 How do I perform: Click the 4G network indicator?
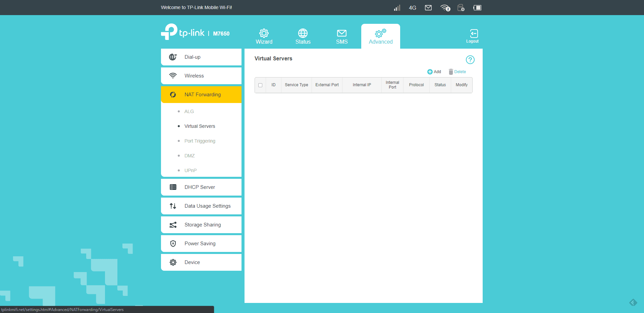point(413,8)
